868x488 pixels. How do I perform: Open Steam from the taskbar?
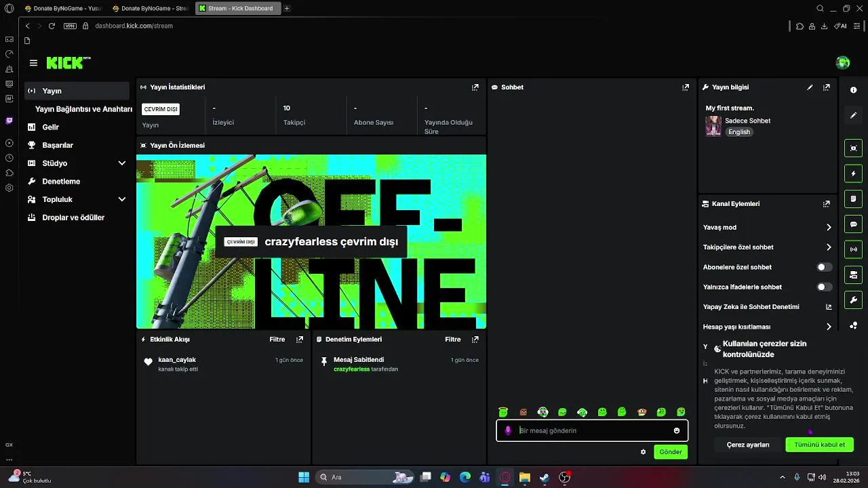coord(545,477)
